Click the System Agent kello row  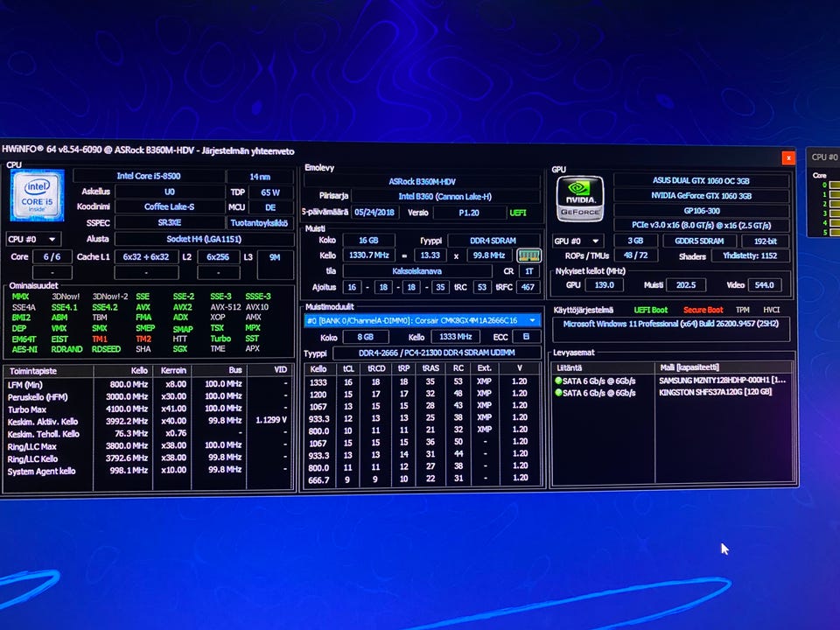[149, 471]
